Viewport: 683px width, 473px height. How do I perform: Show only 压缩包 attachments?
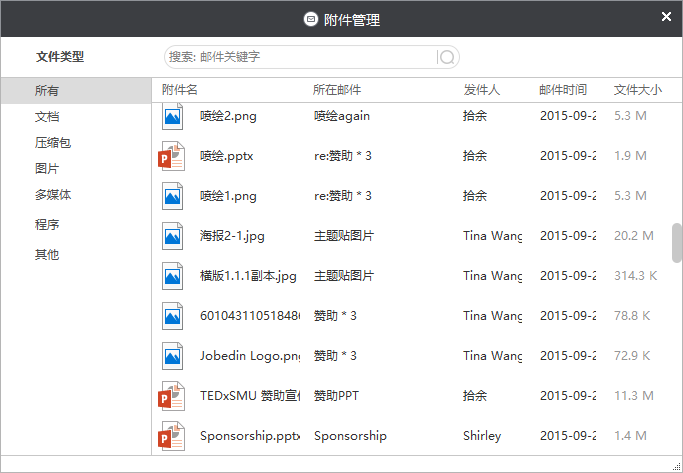pos(53,143)
